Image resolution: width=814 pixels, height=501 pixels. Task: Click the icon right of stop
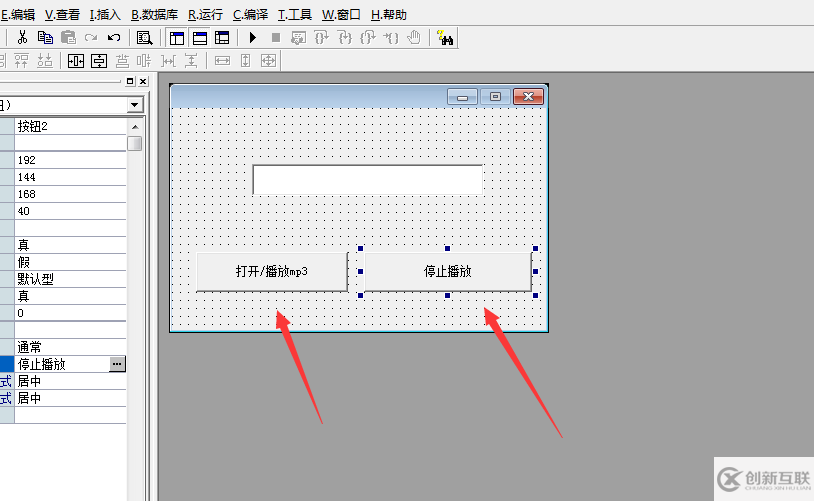(299, 37)
